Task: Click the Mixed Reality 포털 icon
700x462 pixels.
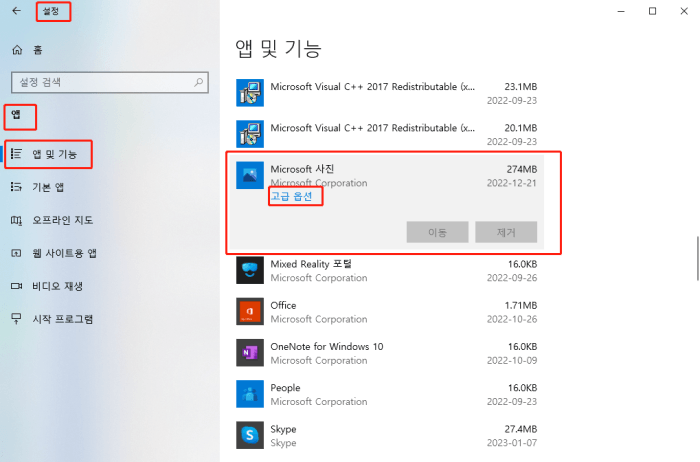Action: (x=250, y=270)
